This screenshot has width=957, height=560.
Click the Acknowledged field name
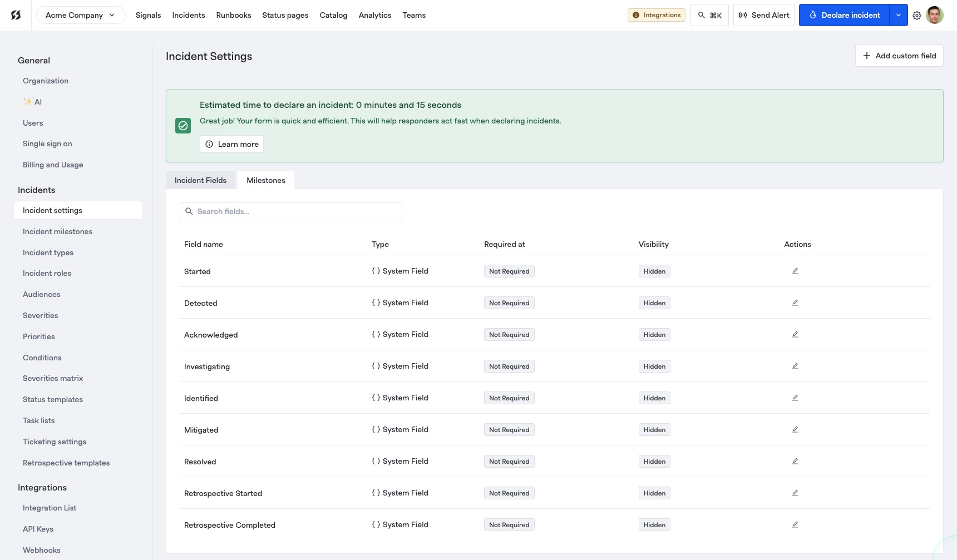click(211, 335)
